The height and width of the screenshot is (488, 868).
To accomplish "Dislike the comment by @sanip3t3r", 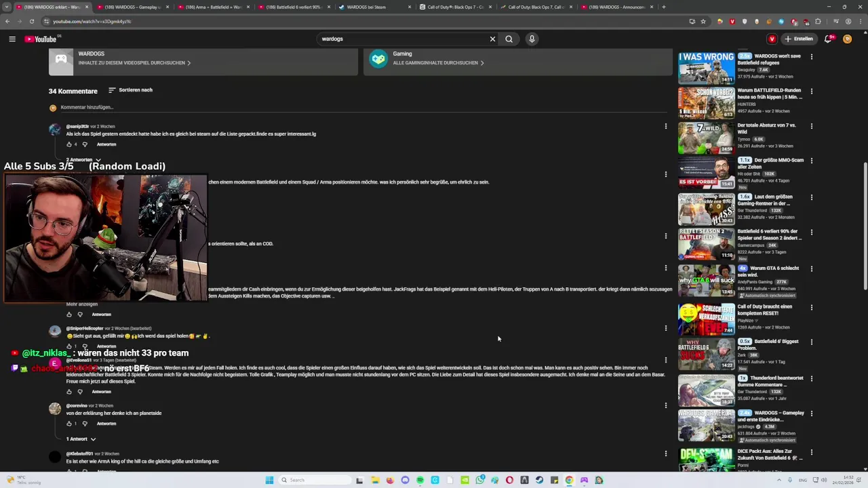I will (x=85, y=144).
